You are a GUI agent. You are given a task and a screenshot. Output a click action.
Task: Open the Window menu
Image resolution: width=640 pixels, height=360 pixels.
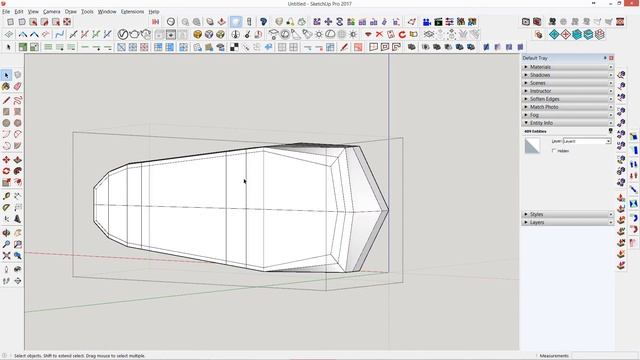point(107,12)
